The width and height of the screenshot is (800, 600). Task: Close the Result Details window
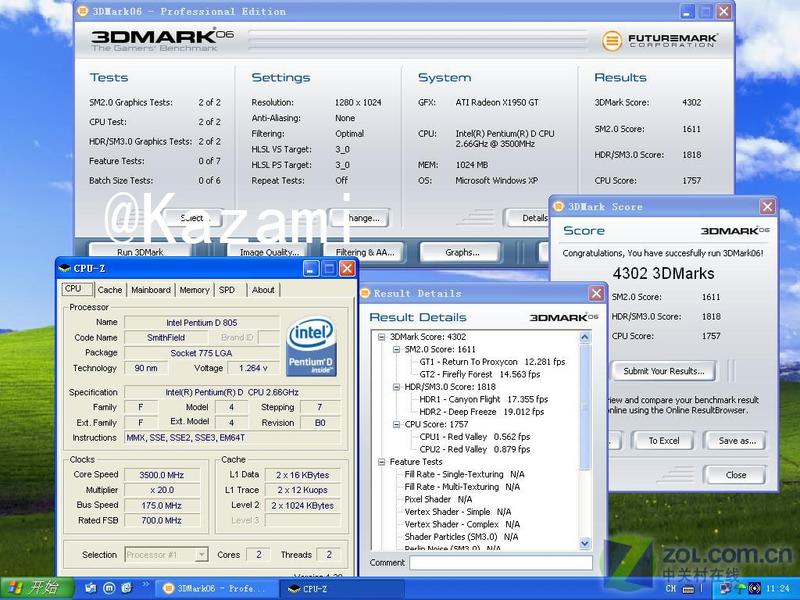596,293
